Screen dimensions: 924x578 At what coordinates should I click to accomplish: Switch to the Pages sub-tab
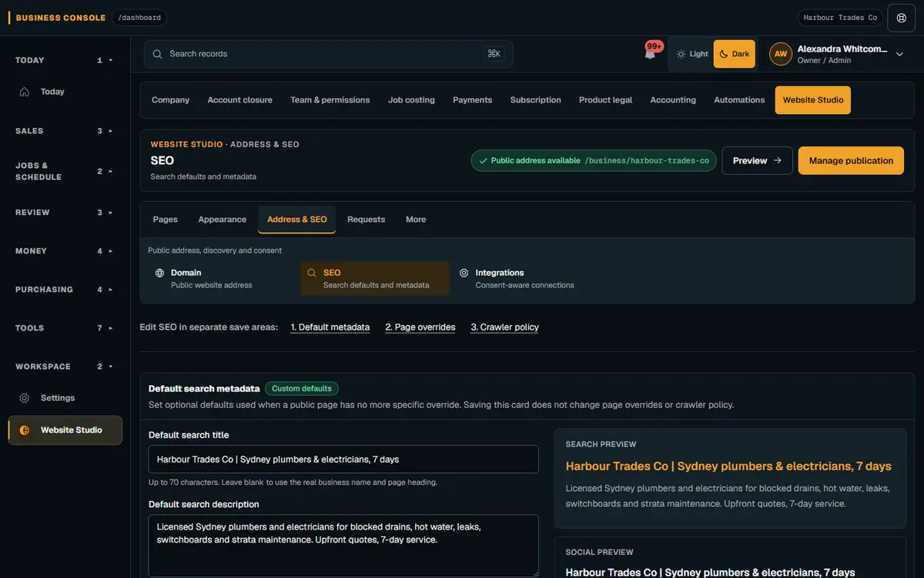(x=166, y=220)
